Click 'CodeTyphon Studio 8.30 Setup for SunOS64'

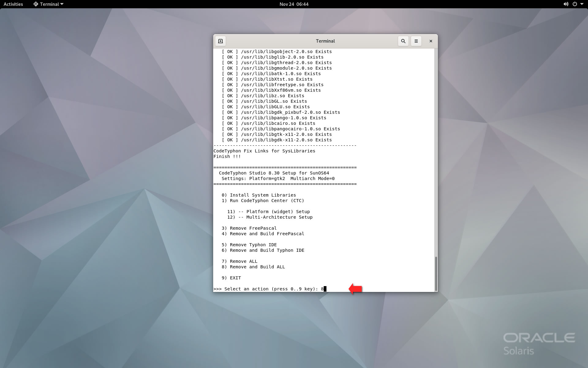tap(274, 173)
